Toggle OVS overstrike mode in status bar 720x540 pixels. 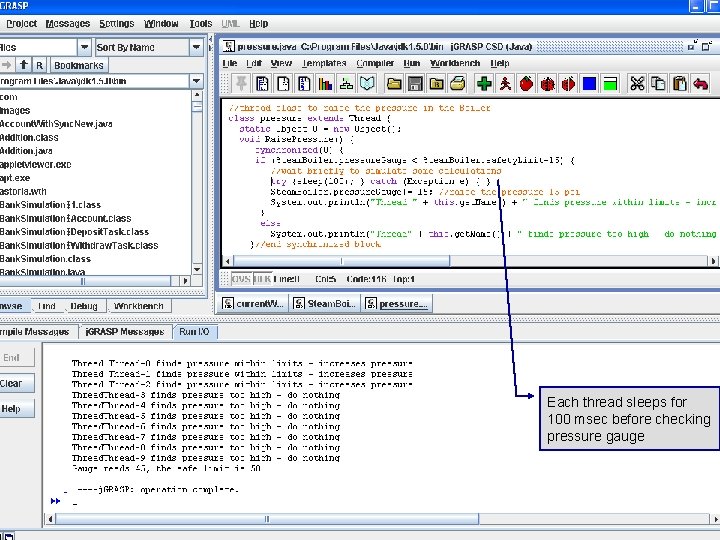click(x=240, y=277)
